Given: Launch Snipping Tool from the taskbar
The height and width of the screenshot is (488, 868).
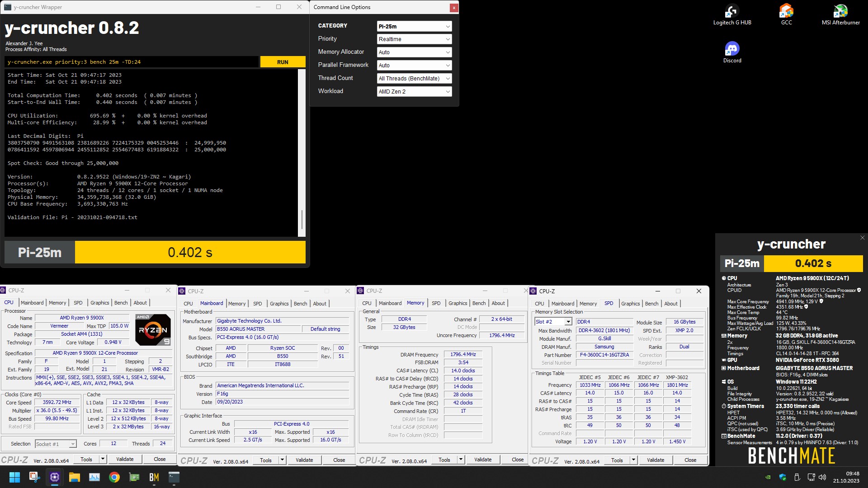Looking at the screenshot, I should coord(34,477).
